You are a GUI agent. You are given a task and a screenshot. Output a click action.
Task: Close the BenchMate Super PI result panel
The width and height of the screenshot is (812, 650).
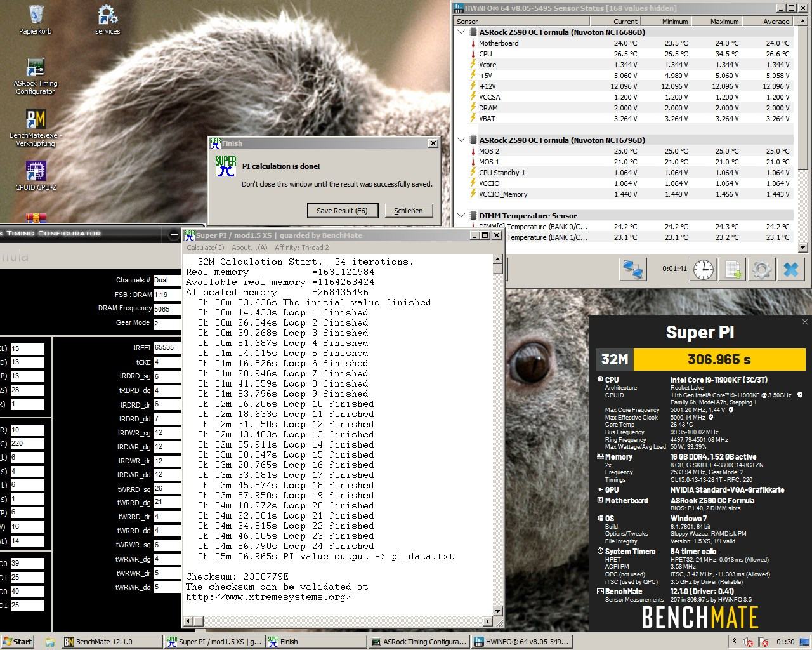[x=805, y=322]
